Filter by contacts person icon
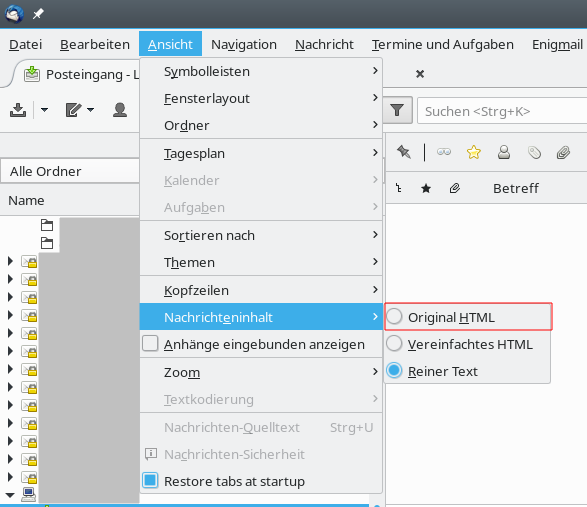587x507 pixels. click(x=504, y=152)
